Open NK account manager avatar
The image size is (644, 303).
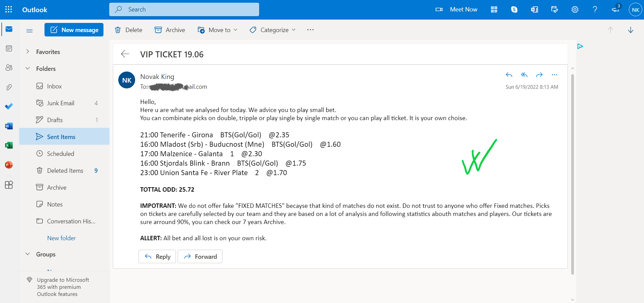[636, 9]
